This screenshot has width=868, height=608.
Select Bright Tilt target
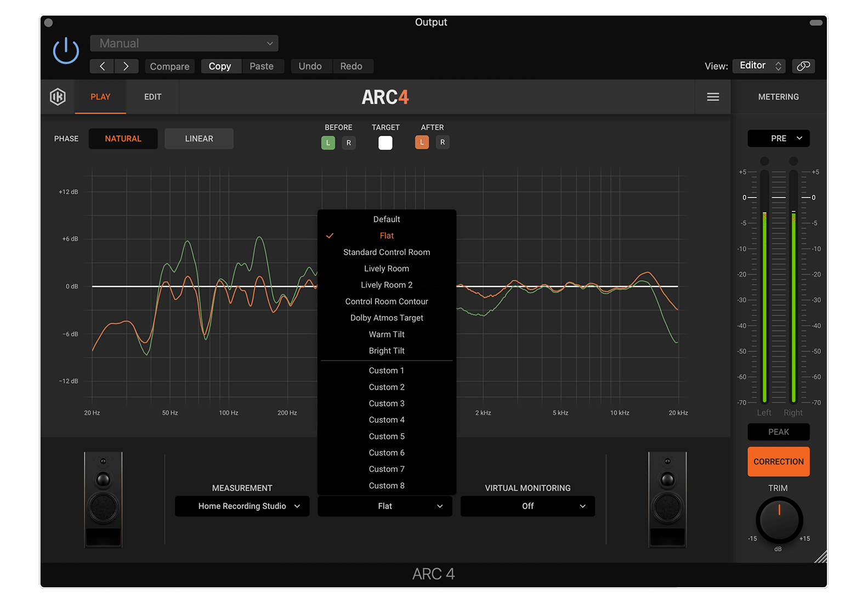click(387, 351)
